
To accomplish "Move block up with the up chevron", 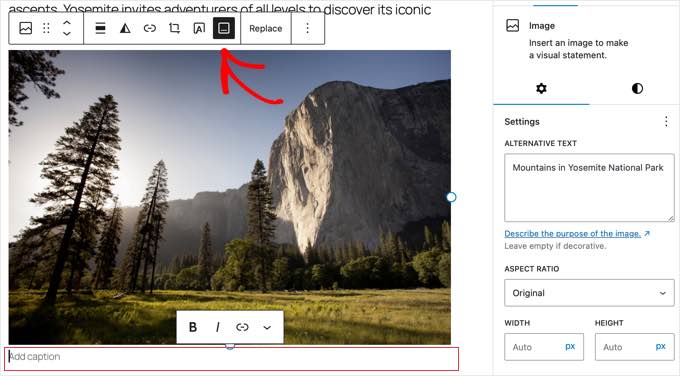I will (67, 23).
